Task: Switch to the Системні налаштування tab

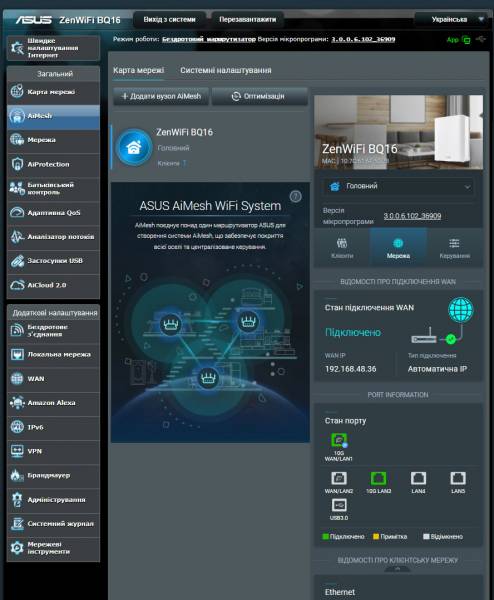Action: pos(226,70)
